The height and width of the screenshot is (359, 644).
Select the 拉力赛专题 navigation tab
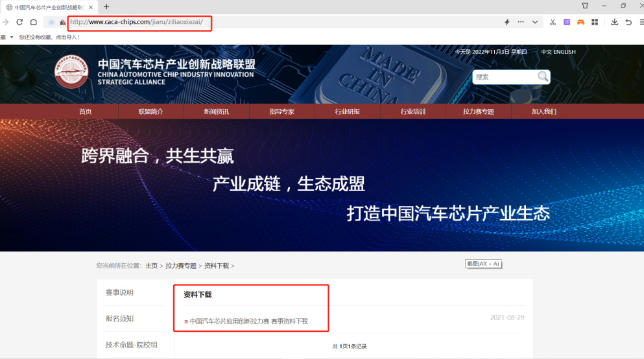tap(478, 111)
